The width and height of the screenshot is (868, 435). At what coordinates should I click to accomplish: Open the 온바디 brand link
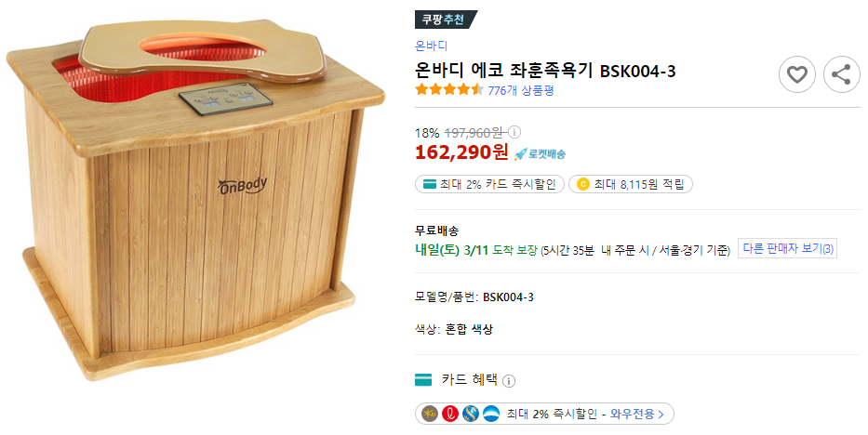tap(431, 46)
